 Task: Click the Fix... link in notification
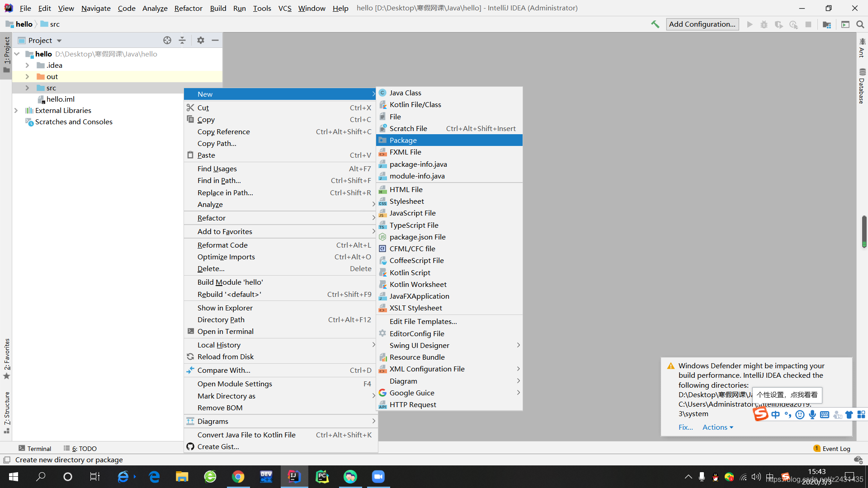click(x=685, y=427)
